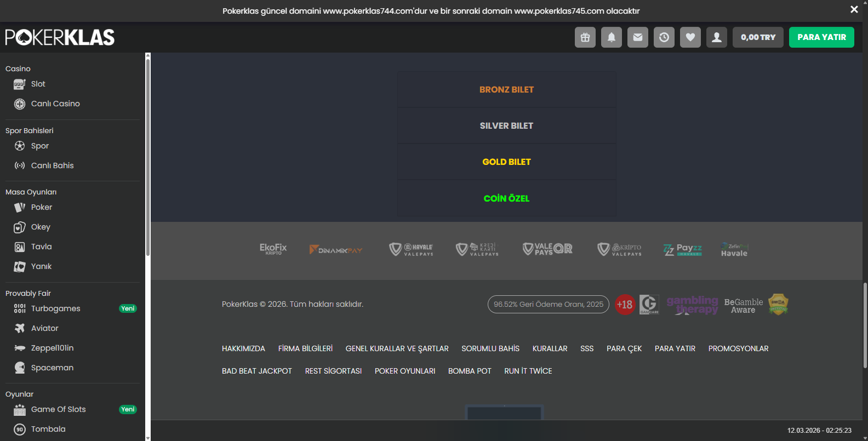
Task: Click the 0,00 TRY balance button
Action: (x=758, y=37)
